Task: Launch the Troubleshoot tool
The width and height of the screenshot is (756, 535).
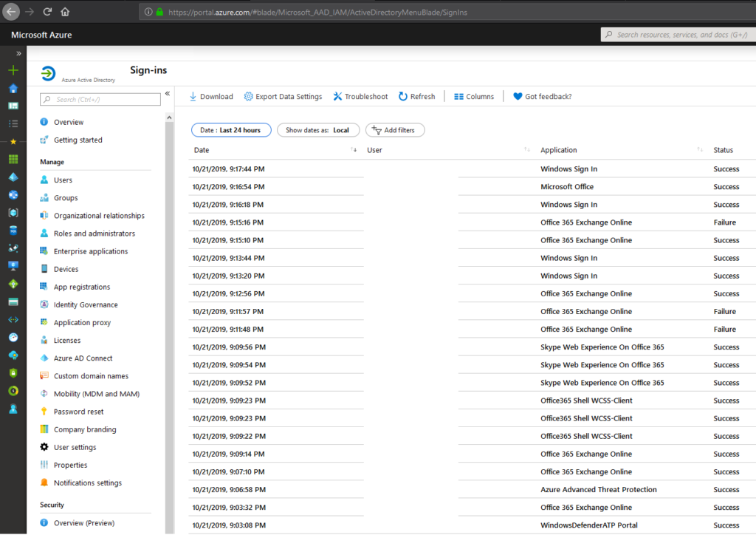Action: point(360,97)
